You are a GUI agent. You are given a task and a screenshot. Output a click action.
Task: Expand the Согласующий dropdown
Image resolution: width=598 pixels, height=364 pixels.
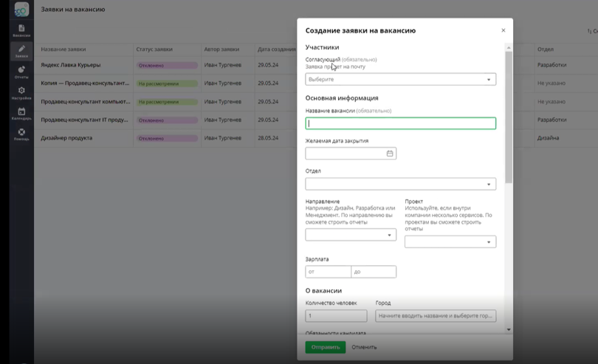[x=400, y=79]
